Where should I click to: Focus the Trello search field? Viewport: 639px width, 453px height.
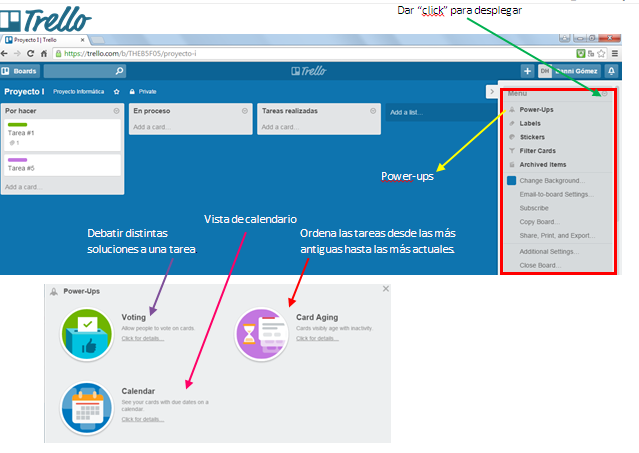coord(85,71)
